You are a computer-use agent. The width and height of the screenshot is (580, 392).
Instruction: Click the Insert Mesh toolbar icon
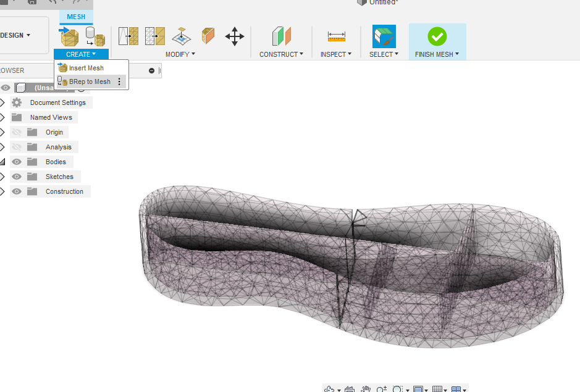pos(69,36)
